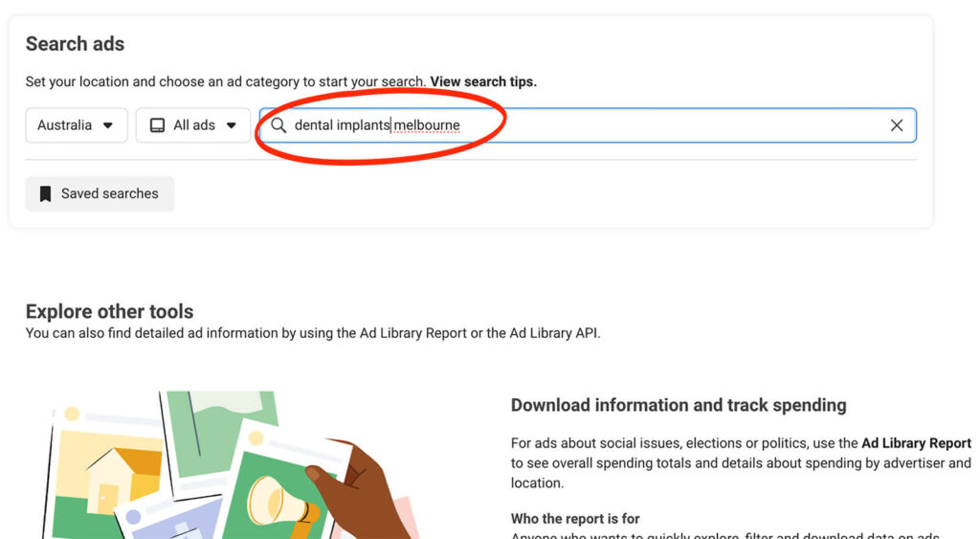Click the Search ads heading
Viewport: 980px width, 539px height.
75,44
